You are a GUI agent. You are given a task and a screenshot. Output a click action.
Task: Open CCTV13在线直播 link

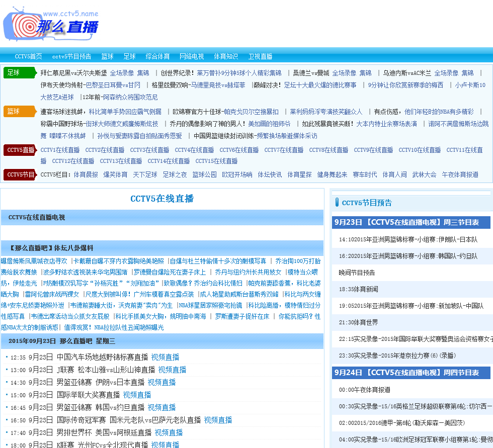click(x=121, y=161)
